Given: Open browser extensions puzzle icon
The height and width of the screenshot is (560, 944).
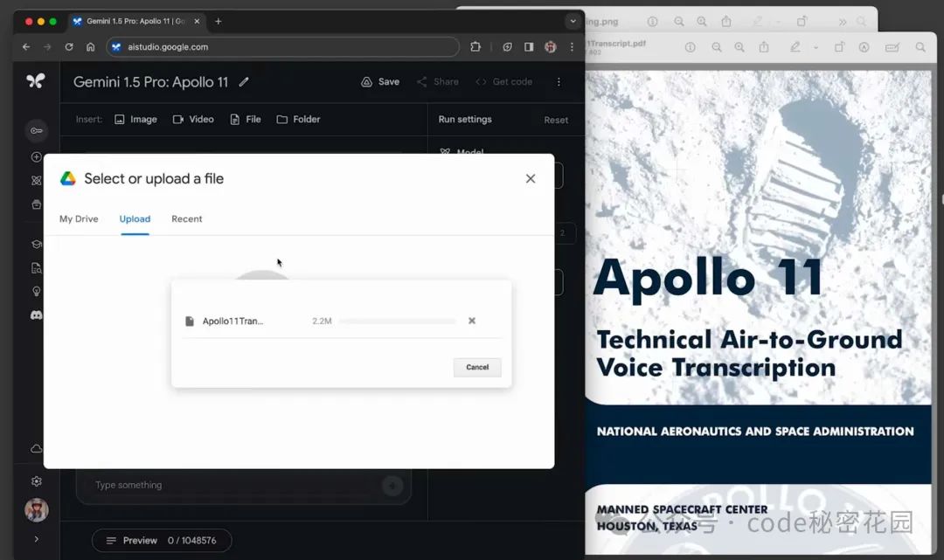Looking at the screenshot, I should click(x=475, y=46).
